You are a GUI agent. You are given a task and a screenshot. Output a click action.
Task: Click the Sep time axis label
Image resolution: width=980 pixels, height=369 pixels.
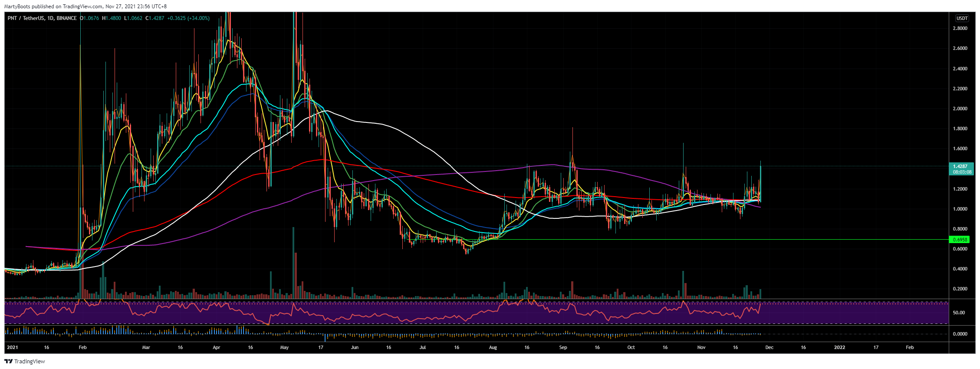pos(563,347)
